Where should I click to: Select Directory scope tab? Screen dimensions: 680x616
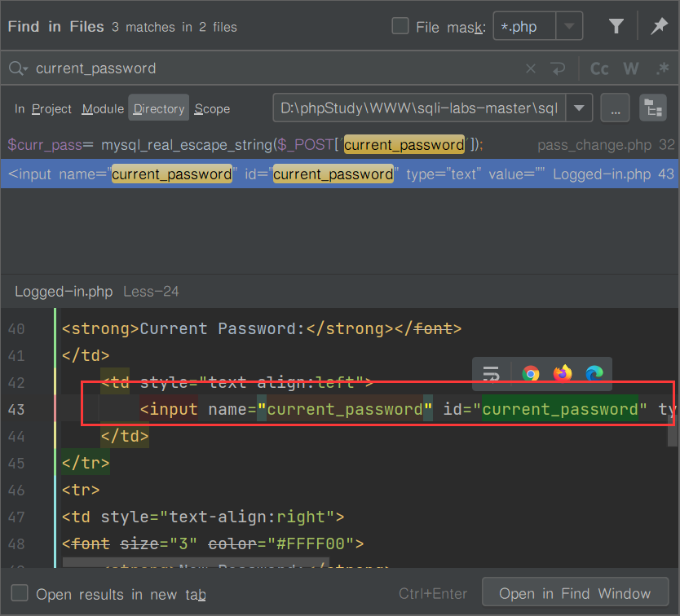(x=159, y=108)
